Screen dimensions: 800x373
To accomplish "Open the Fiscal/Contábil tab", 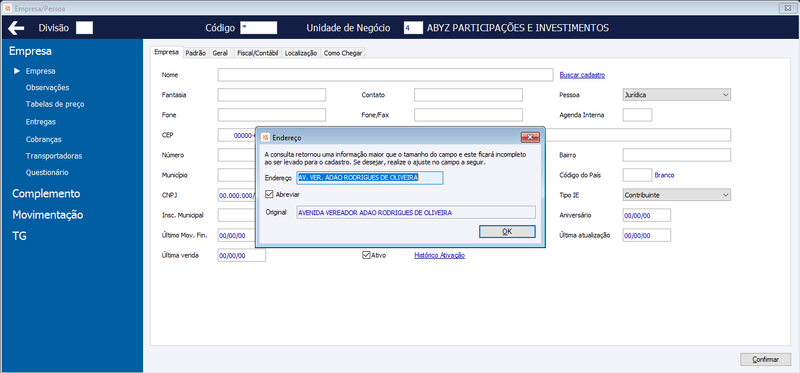I will (258, 53).
